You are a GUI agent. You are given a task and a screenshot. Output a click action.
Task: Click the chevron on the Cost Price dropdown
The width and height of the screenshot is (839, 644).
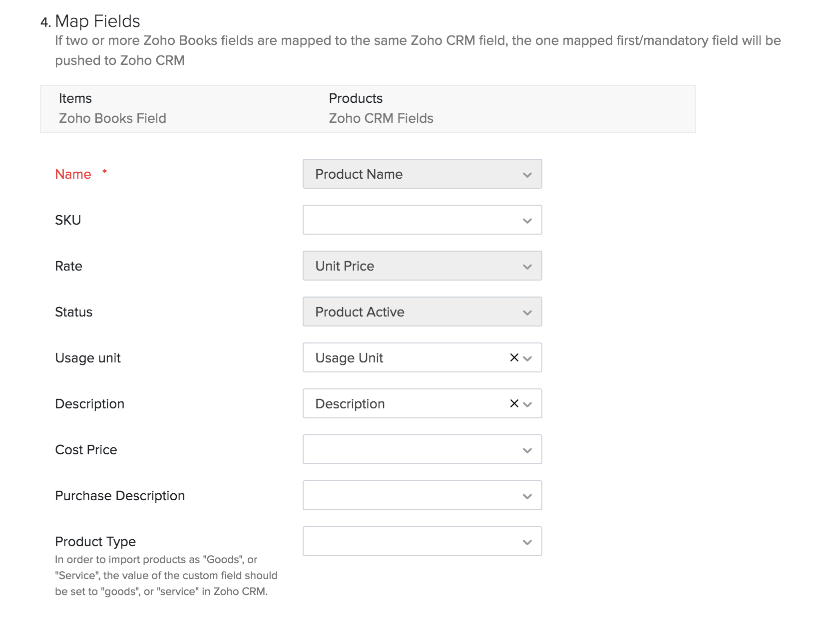527,449
